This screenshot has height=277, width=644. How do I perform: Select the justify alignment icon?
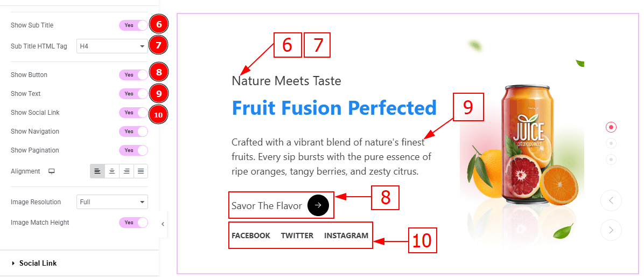click(x=141, y=171)
